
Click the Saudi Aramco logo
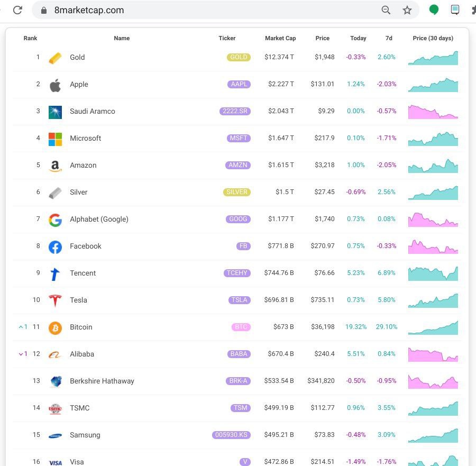point(55,112)
